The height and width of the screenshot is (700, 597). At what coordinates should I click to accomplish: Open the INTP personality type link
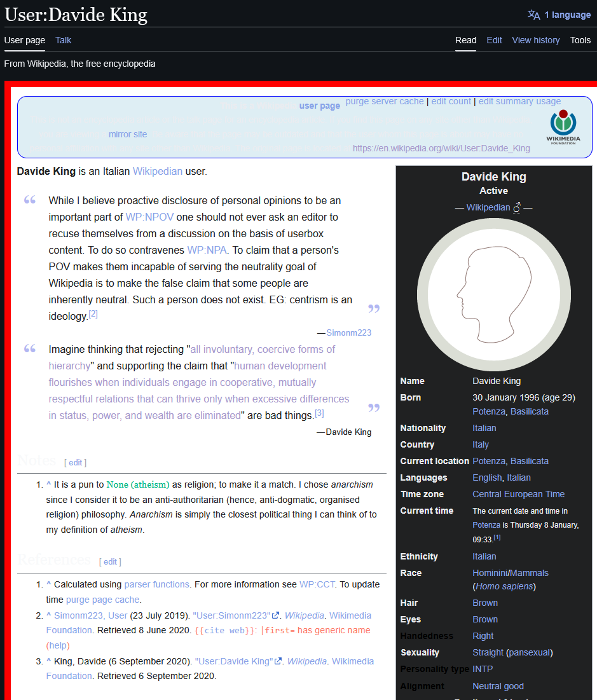tap(483, 669)
